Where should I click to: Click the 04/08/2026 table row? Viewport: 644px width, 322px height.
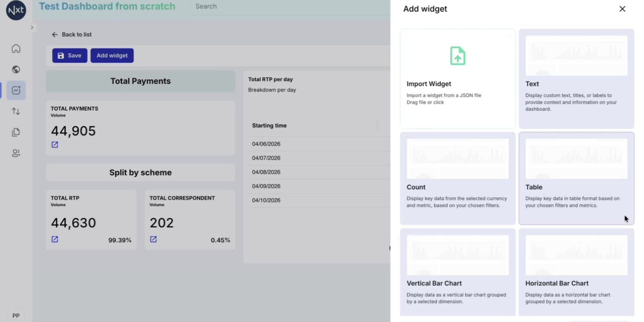click(319, 172)
